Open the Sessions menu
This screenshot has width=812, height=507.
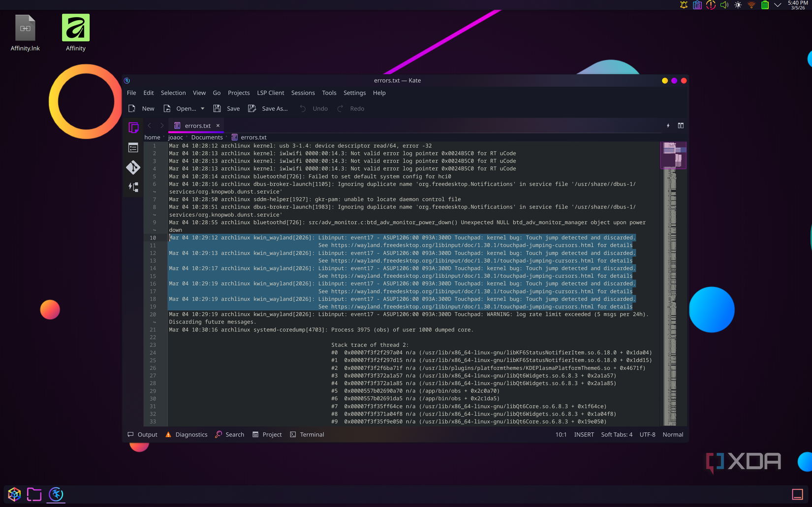[x=303, y=93]
